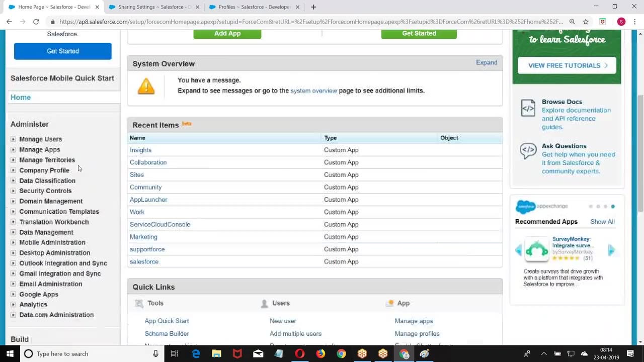Click the New user quick link
Image resolution: width=644 pixels, height=362 pixels.
click(283, 321)
